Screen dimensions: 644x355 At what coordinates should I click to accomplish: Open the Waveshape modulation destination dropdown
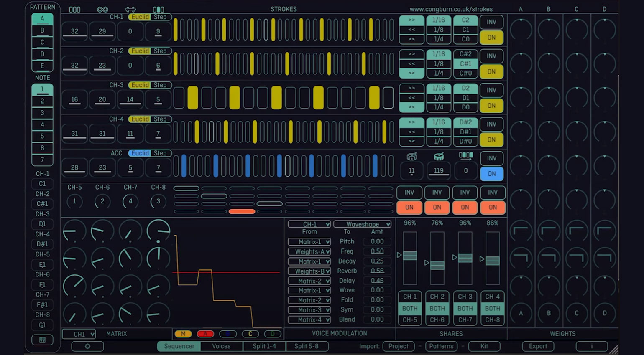point(362,224)
